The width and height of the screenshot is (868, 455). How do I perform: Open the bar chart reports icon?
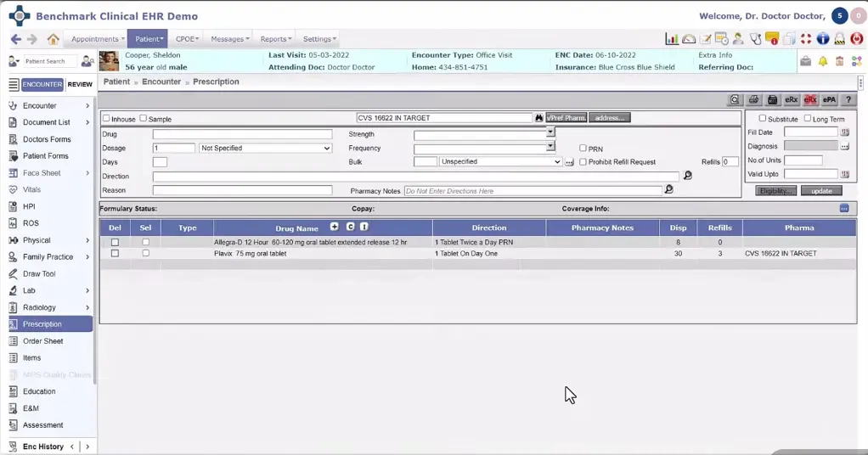(x=672, y=39)
